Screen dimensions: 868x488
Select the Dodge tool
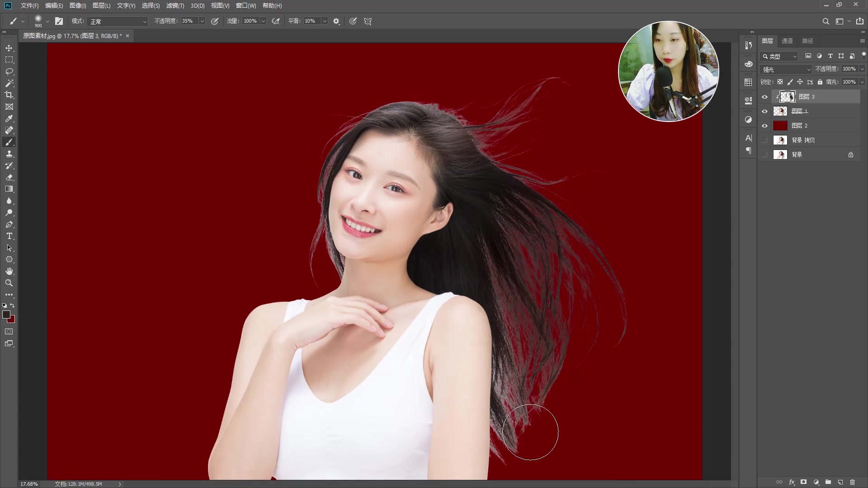(x=9, y=212)
